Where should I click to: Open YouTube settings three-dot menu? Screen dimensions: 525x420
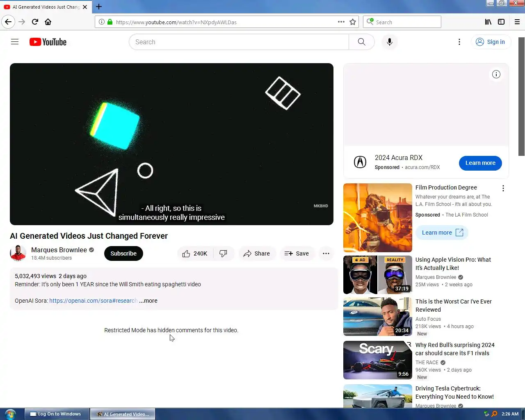tap(459, 42)
